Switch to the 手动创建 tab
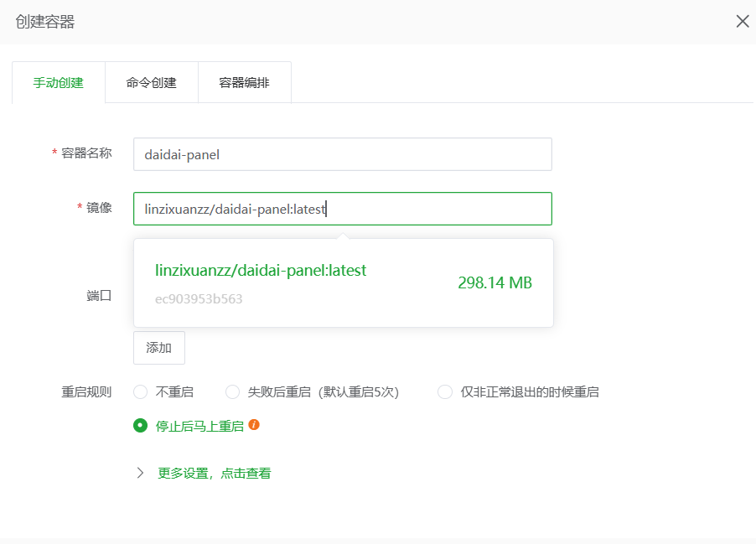 coord(59,83)
